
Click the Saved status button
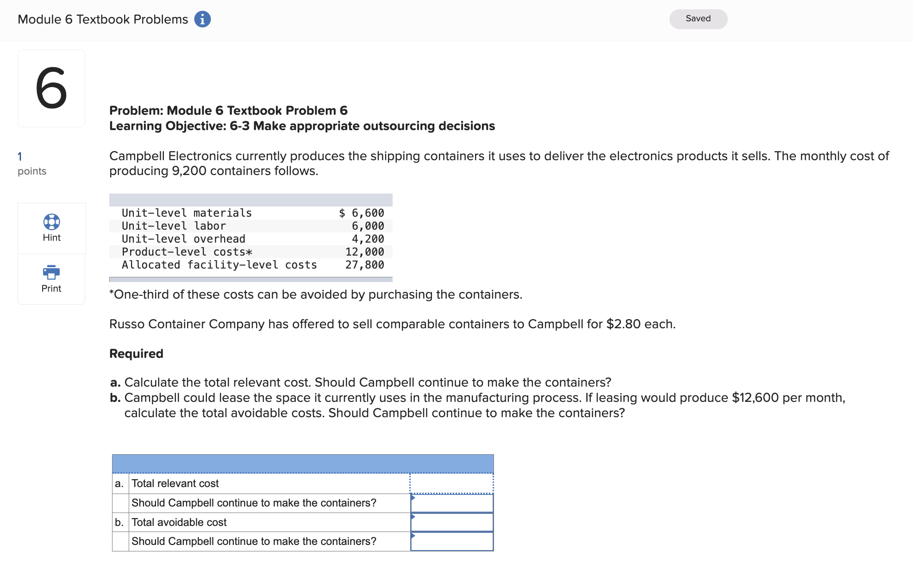698,19
